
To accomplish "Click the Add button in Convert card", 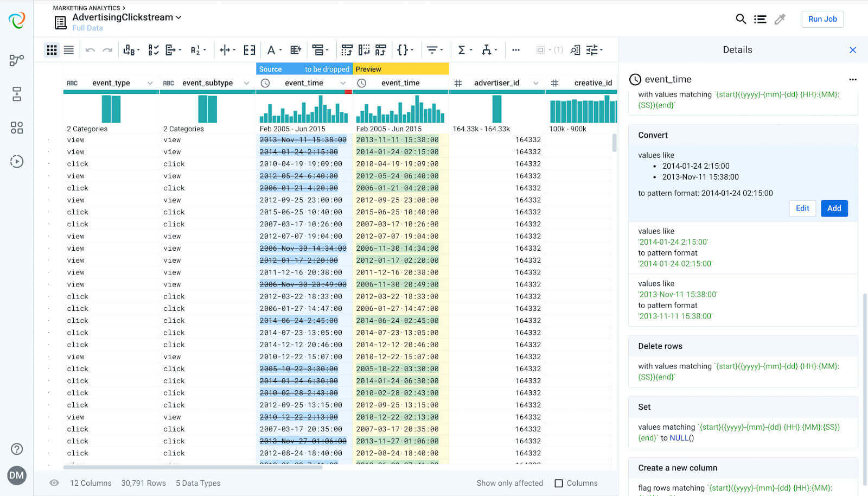I will tap(834, 208).
